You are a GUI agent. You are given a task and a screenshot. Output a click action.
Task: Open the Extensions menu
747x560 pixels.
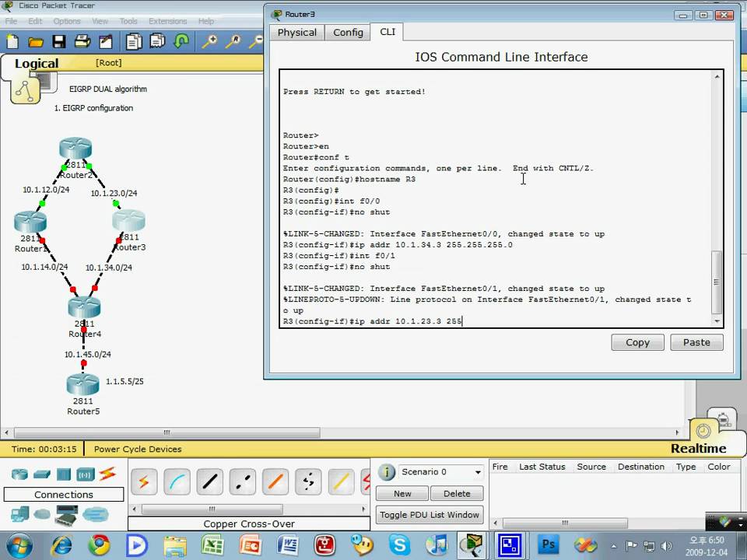pyautogui.click(x=168, y=21)
